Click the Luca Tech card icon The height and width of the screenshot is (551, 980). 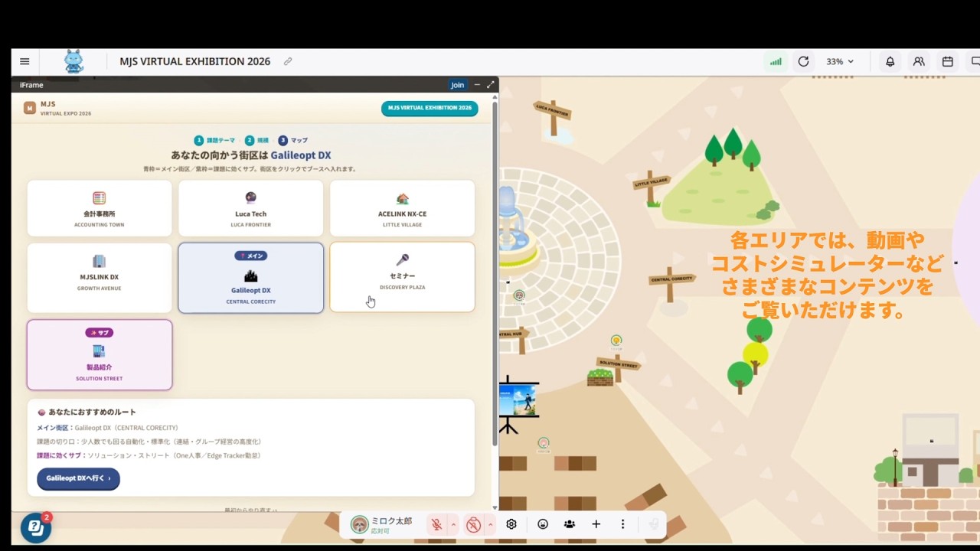[x=250, y=197]
